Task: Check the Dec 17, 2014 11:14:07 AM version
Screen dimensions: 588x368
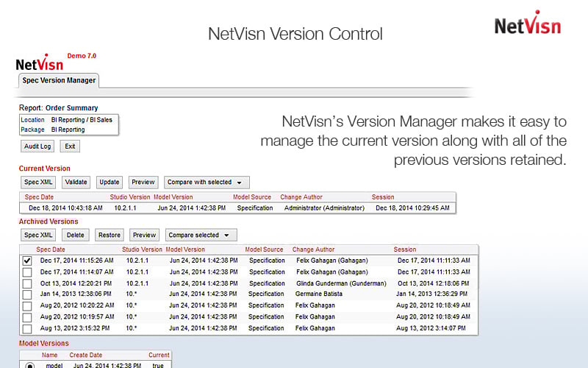Action: [27, 272]
